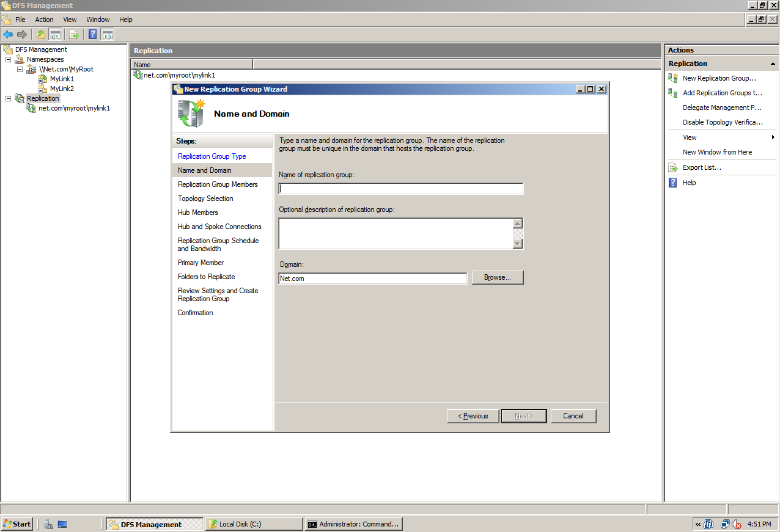Toggle the action pane visibility
780x532 pixels.
pyautogui.click(x=108, y=34)
